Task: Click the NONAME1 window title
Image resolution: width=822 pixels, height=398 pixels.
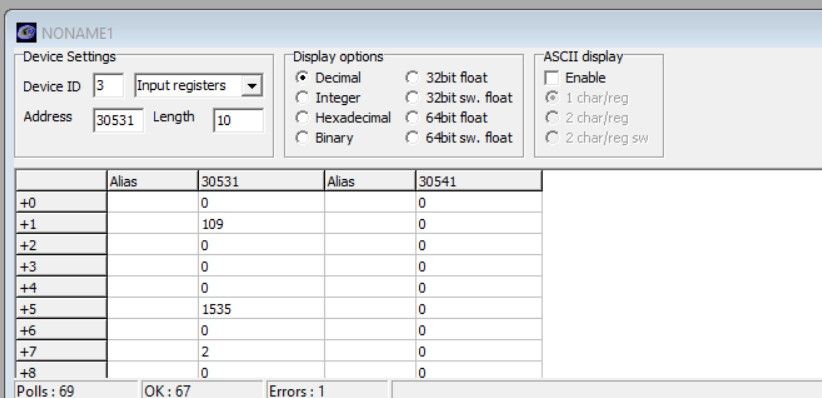Action: 78,34
